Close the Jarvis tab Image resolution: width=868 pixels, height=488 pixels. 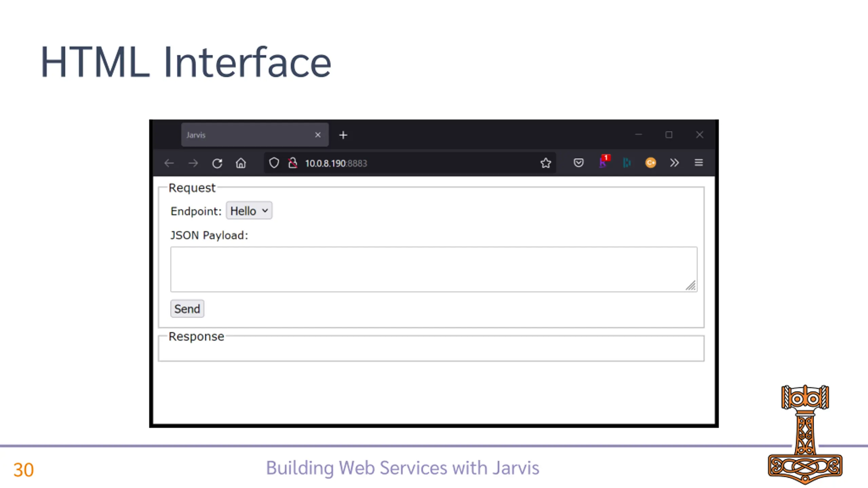click(318, 135)
